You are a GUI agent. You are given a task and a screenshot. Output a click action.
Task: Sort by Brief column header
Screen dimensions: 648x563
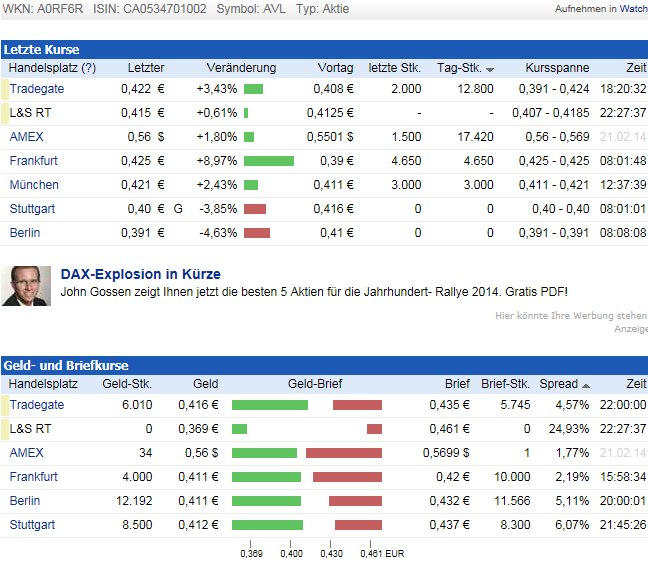tap(457, 384)
